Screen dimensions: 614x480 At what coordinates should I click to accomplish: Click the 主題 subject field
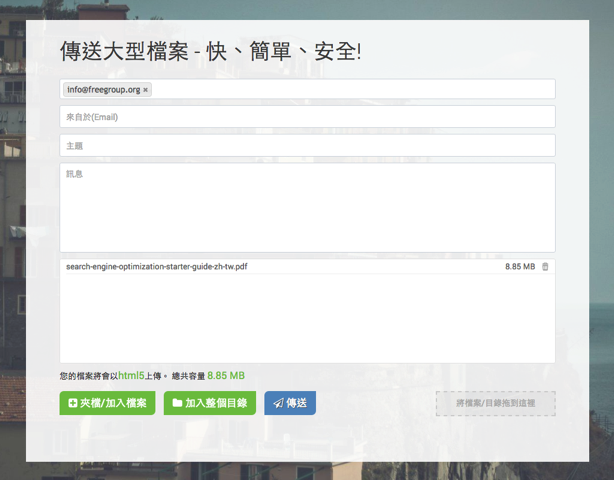[307, 146]
